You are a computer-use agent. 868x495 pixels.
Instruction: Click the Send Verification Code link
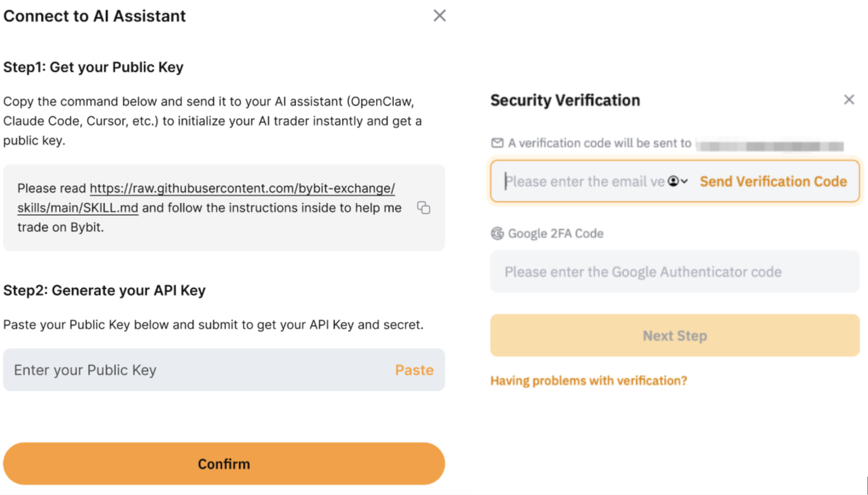[773, 181]
